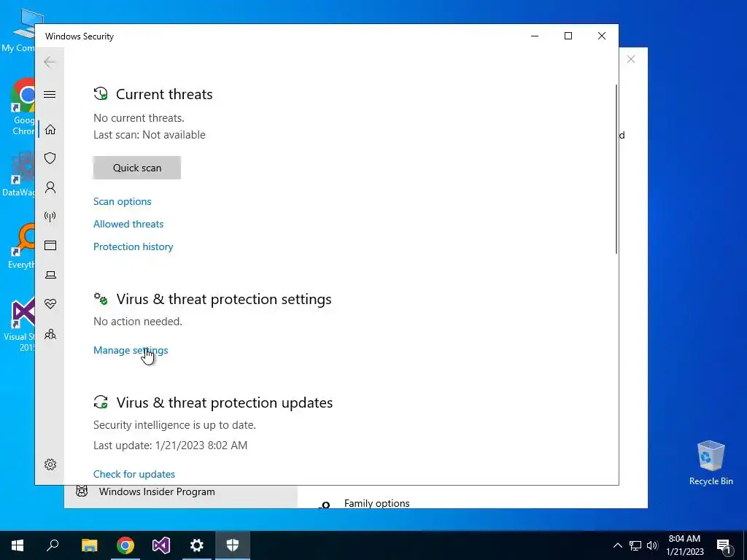This screenshot has width=747, height=560.
Task: Switch to Windows Security taskbar icon
Action: click(233, 545)
